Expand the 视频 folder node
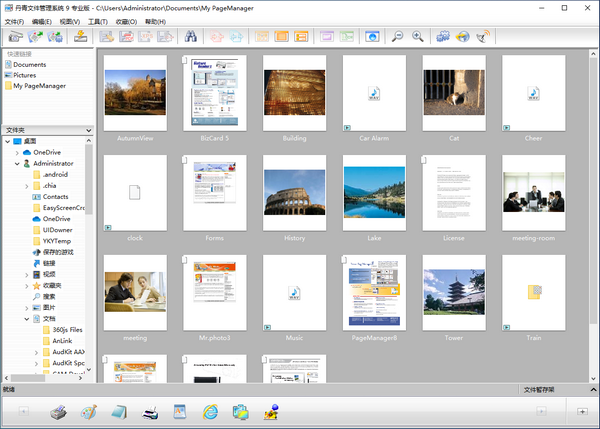 (27, 275)
